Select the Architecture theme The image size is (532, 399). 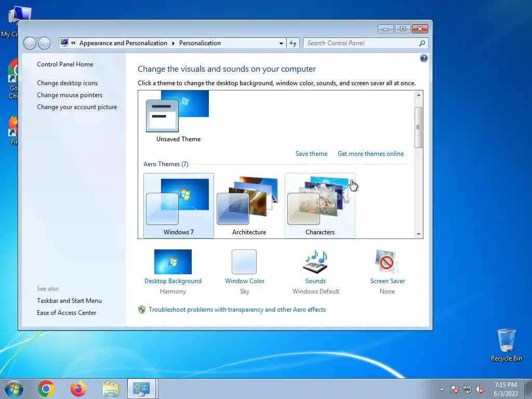(x=249, y=206)
